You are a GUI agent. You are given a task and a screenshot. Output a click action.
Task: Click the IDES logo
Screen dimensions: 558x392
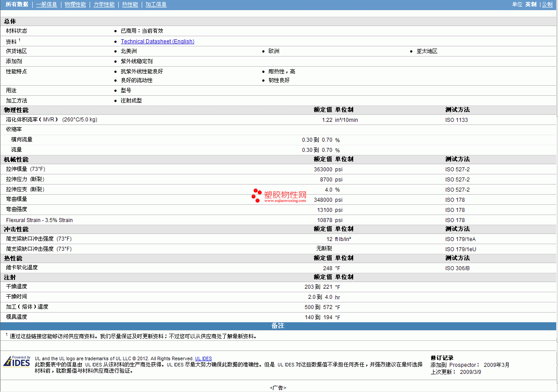pos(17,361)
